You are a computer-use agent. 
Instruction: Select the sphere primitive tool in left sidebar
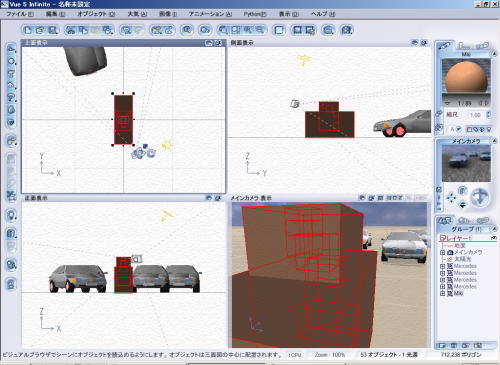pyautogui.click(x=11, y=61)
